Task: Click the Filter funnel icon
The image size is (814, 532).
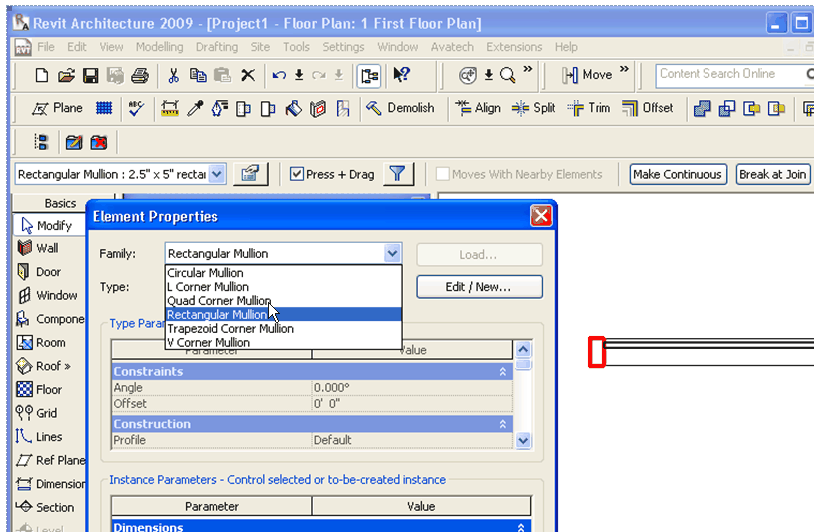Action: click(x=398, y=174)
